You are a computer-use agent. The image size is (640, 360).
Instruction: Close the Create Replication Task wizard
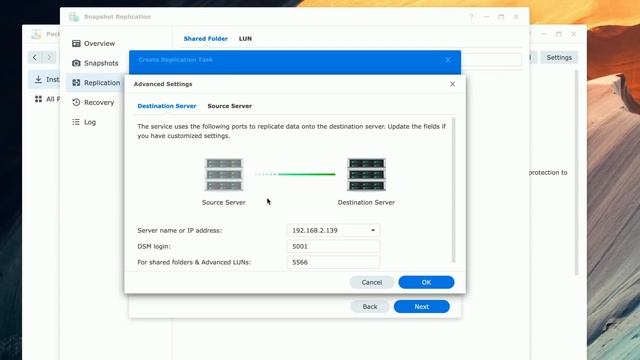click(448, 60)
